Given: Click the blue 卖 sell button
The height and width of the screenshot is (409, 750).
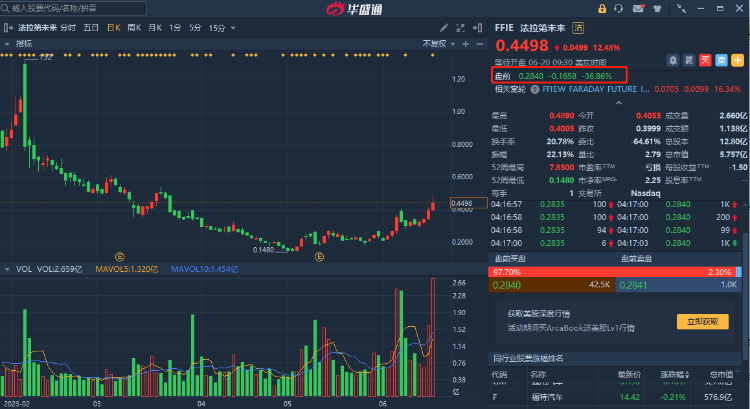Looking at the screenshot, I should click(x=721, y=60).
